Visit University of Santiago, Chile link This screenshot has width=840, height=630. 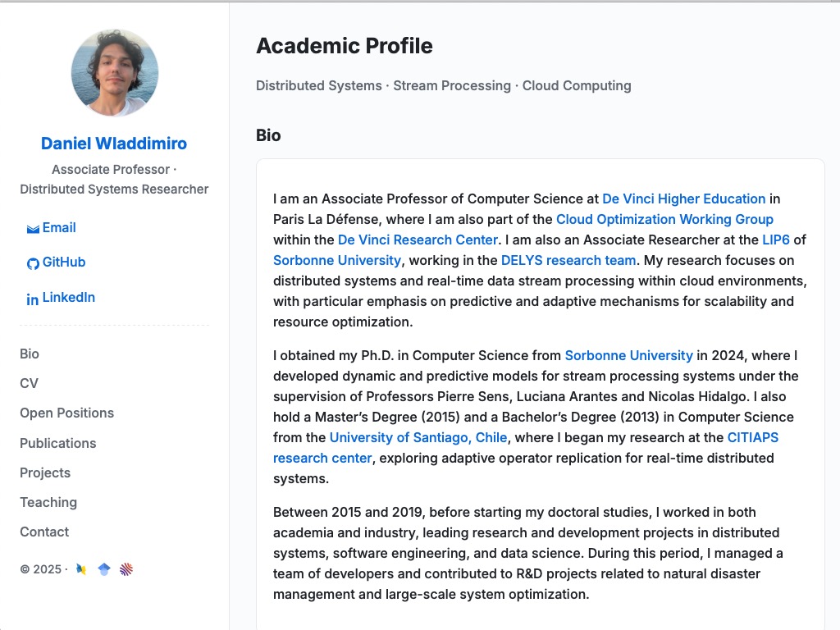[x=418, y=438]
